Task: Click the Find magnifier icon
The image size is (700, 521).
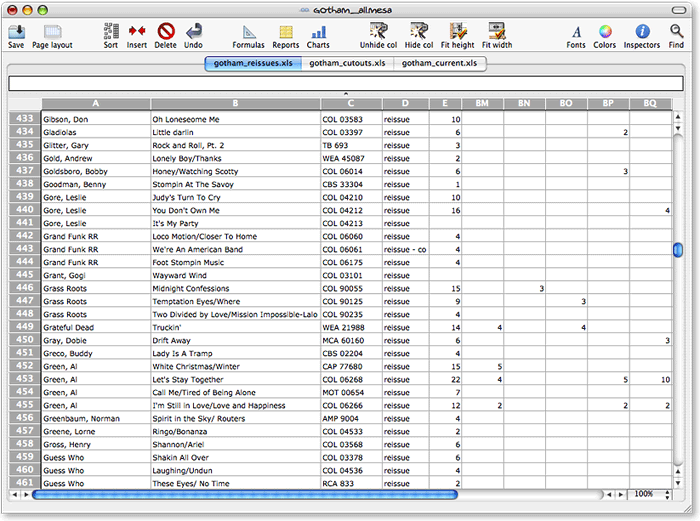Action: click(676, 31)
